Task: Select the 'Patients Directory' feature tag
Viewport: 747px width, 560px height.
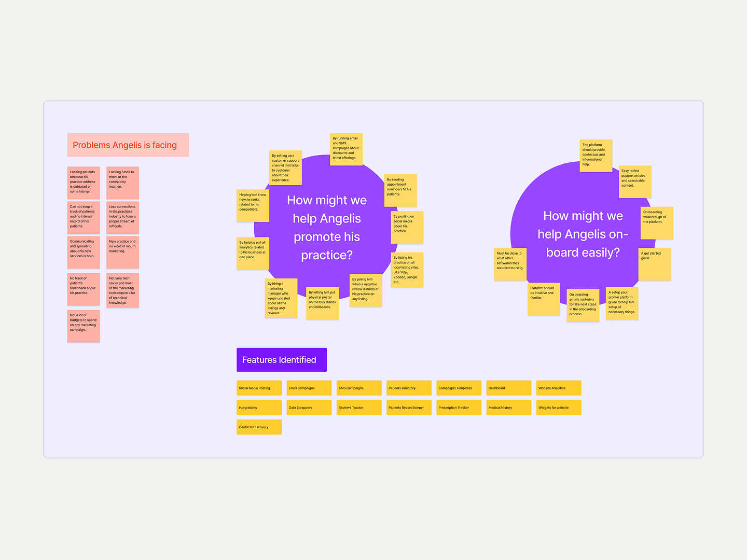Action: 409,388
